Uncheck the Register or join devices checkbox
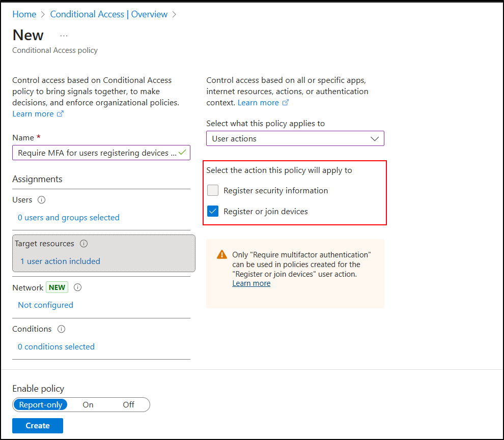504x440 pixels. (x=213, y=211)
